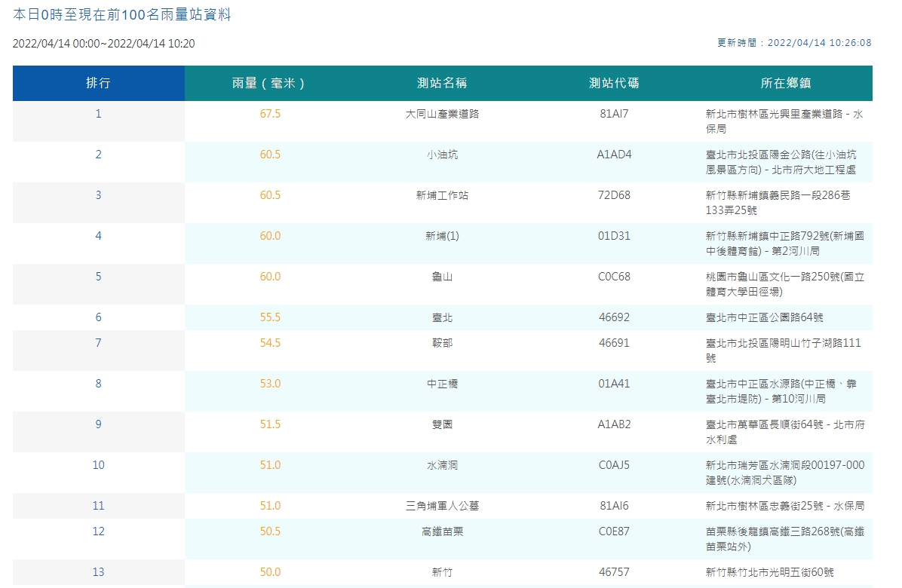902x588 pixels.
Task: Click the 測站名稱 column header
Action: pos(442,84)
